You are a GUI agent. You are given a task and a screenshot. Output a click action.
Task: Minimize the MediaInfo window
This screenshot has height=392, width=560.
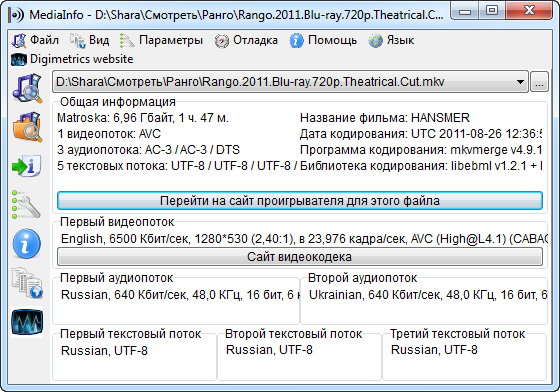[464, 11]
